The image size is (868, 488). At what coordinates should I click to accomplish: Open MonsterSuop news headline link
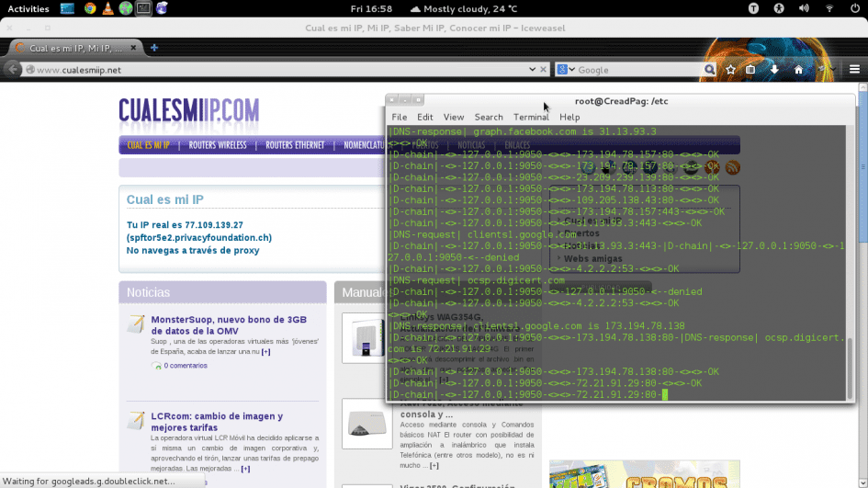point(229,325)
